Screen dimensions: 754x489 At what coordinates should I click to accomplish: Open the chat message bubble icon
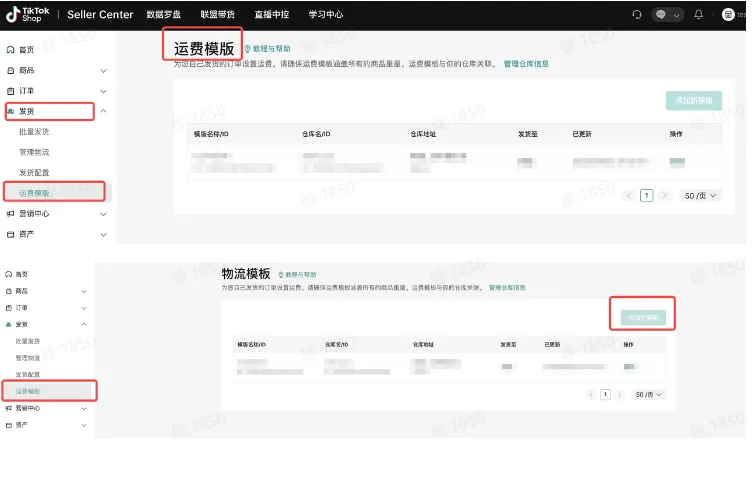pyautogui.click(x=661, y=14)
